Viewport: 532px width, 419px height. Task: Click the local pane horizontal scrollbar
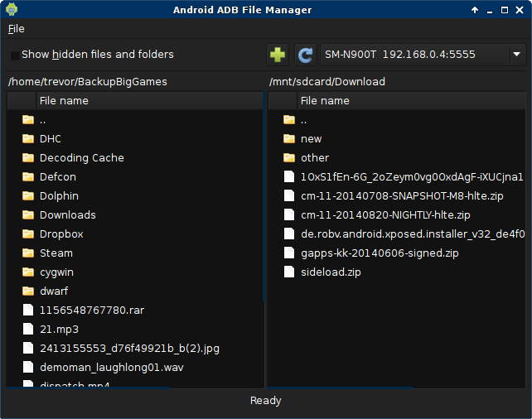click(88, 388)
